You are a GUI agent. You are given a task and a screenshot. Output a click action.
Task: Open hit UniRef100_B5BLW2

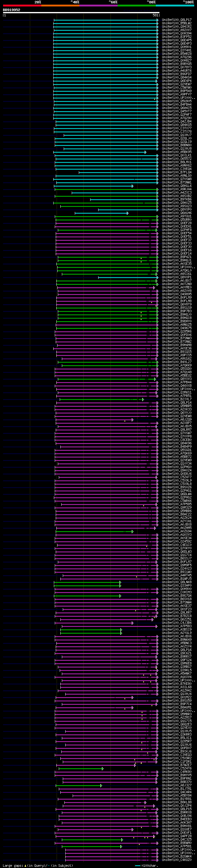coord(176,23)
